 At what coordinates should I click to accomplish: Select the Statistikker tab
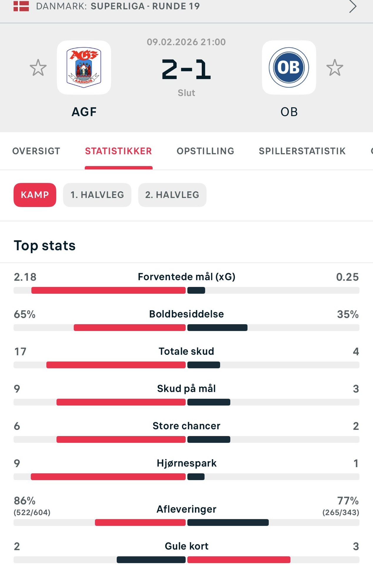click(x=119, y=151)
